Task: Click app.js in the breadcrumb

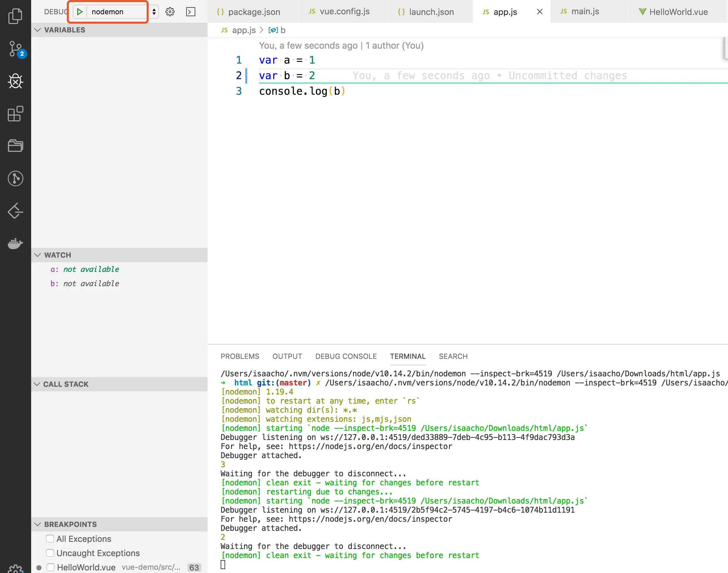Action: 243,30
